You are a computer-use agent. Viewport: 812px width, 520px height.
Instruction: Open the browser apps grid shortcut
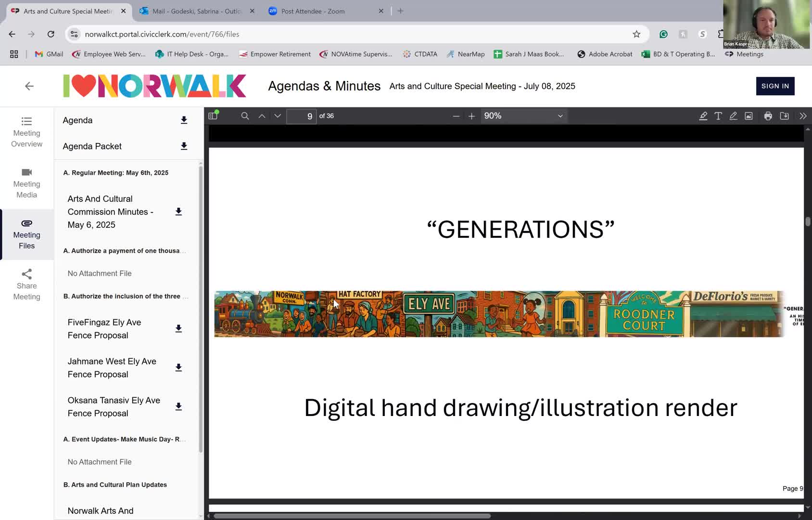(14, 54)
